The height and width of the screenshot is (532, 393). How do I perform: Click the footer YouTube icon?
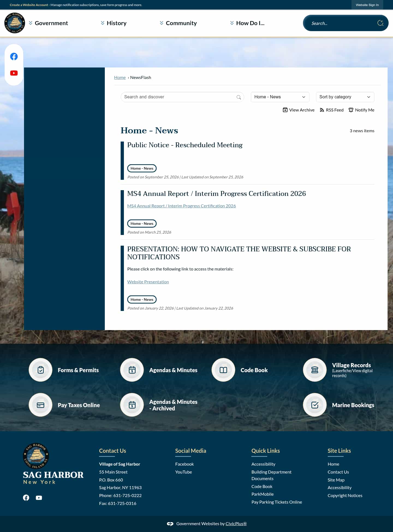coord(39,498)
